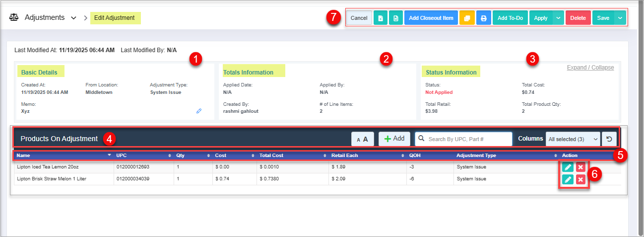Edit the Lipton Iced Tea Lemon row

(x=568, y=167)
